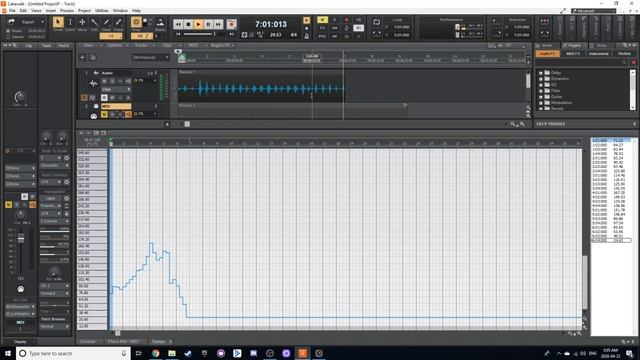Unmute the MIDI track

104,114
